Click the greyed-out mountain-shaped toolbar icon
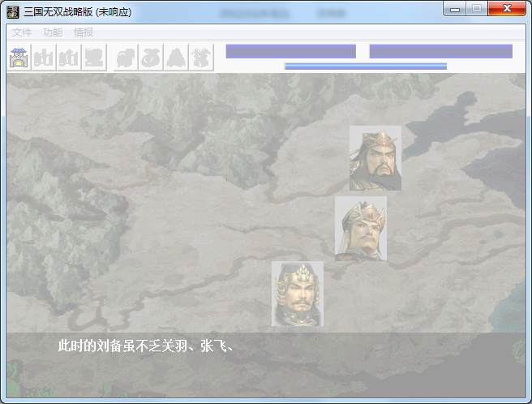The image size is (532, 404). (176, 58)
